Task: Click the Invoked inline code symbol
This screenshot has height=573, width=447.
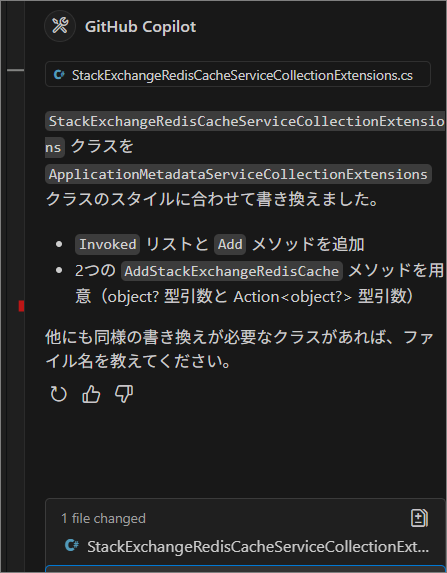Action: pyautogui.click(x=107, y=244)
